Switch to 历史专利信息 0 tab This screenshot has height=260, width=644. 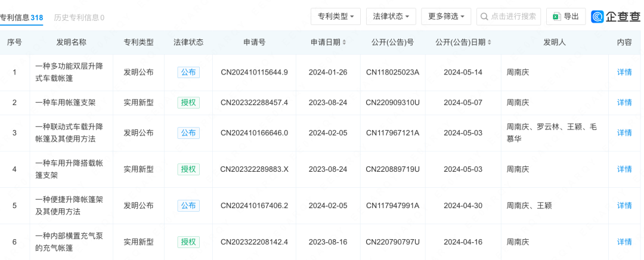point(79,17)
